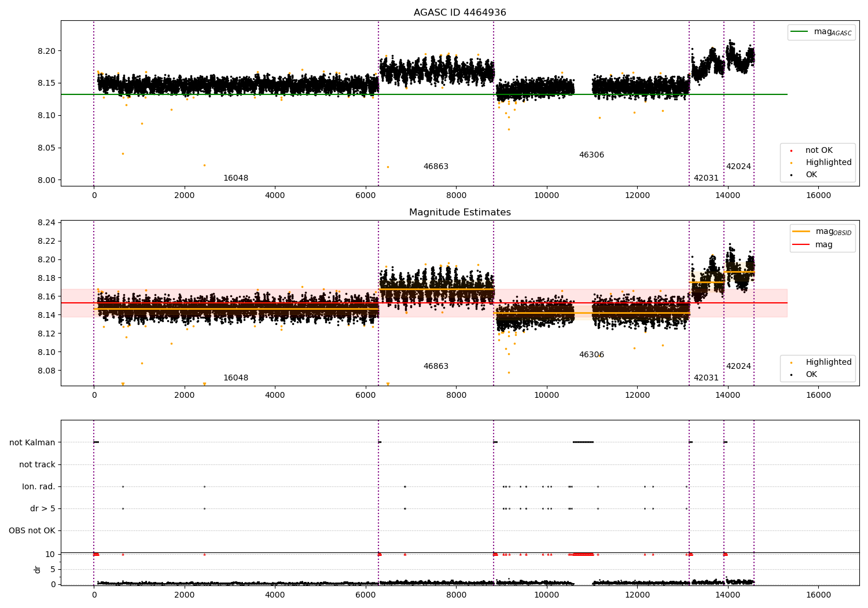Click observation label 46863 in the top plot
Screen dimensions: 868x608
point(436,167)
